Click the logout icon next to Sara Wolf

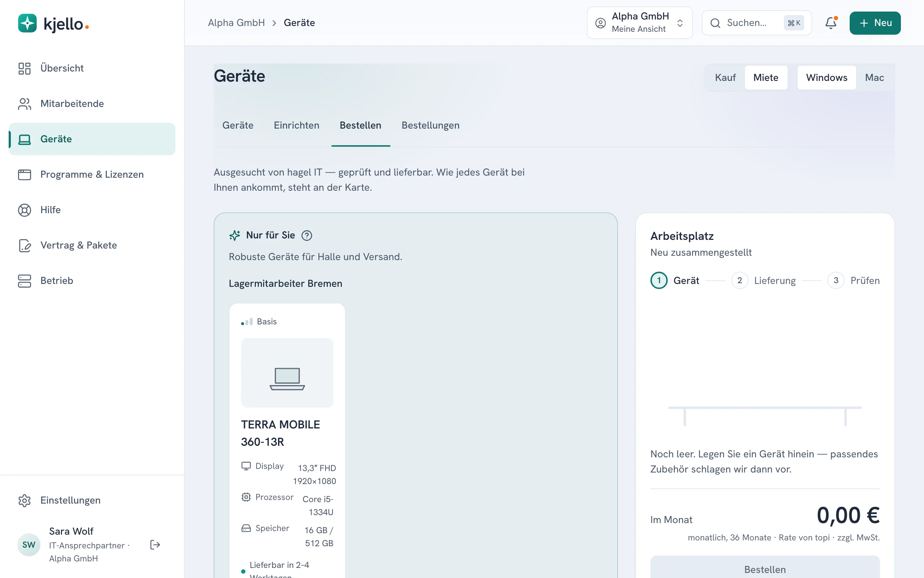point(155,545)
